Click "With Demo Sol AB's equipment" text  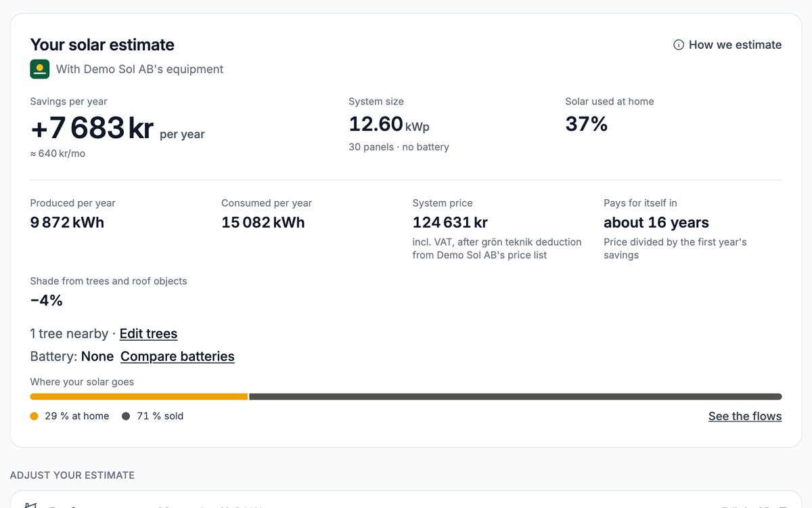click(139, 69)
